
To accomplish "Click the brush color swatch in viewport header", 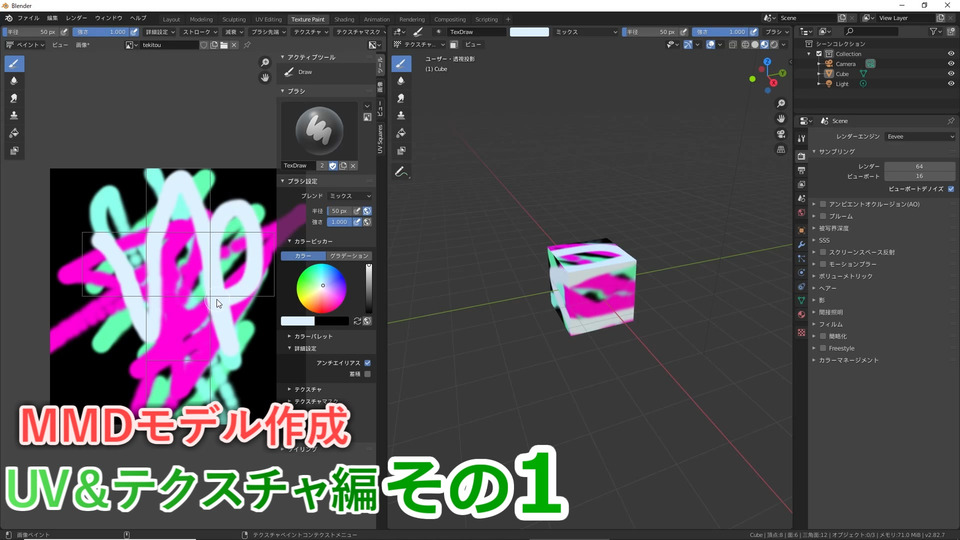I will click(x=529, y=32).
